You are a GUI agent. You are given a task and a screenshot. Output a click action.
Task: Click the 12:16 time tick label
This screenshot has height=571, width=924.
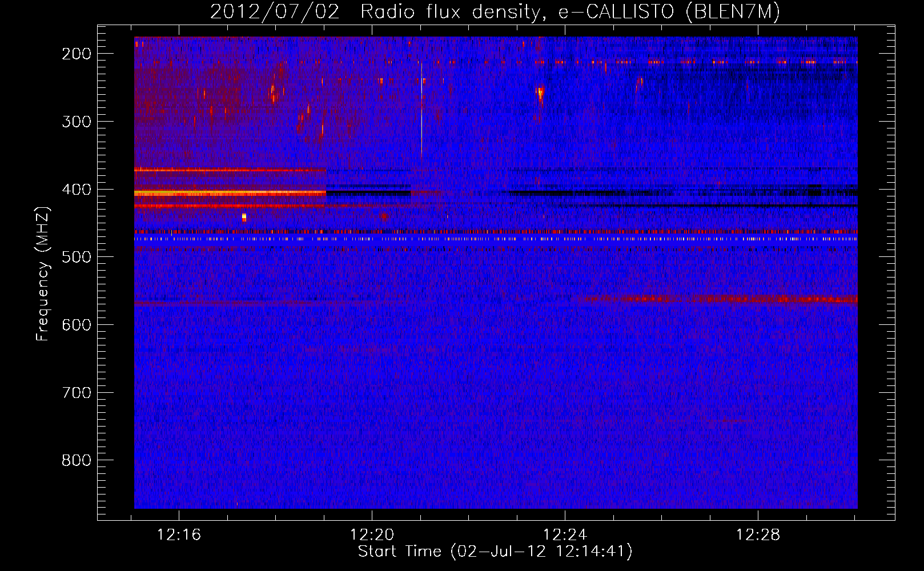[x=179, y=535]
